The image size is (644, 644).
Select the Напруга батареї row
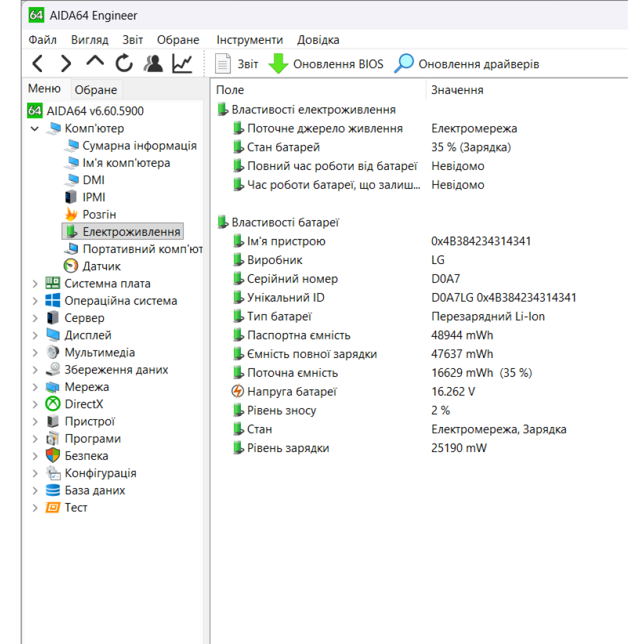(x=292, y=392)
